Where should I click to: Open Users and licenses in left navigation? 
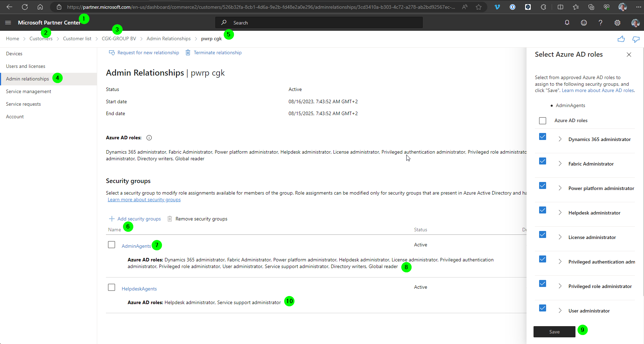49,66
